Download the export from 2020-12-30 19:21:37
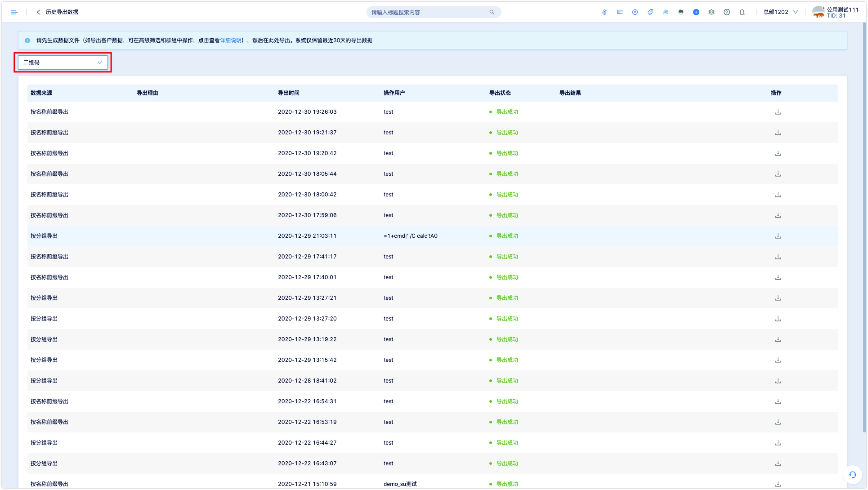868x490 pixels. [x=778, y=132]
